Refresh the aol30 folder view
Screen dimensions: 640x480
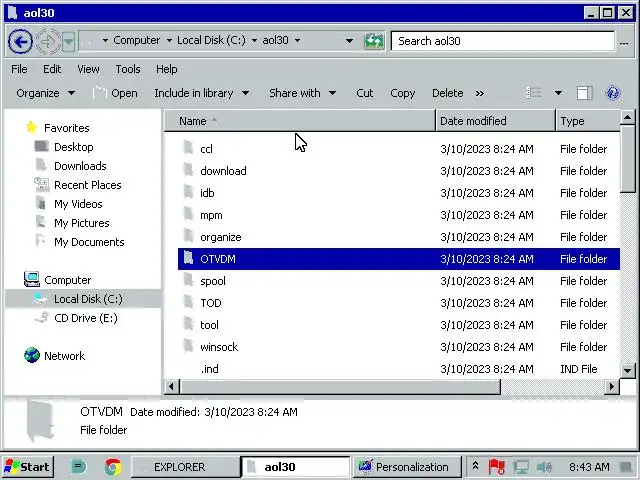click(374, 41)
